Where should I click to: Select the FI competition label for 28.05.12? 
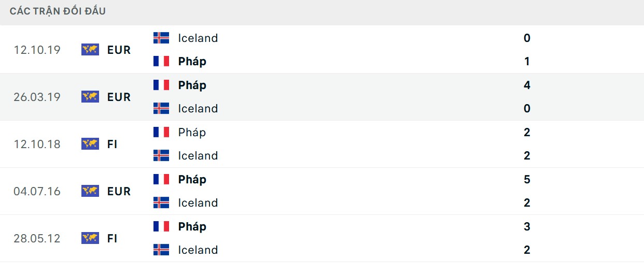pos(113,238)
